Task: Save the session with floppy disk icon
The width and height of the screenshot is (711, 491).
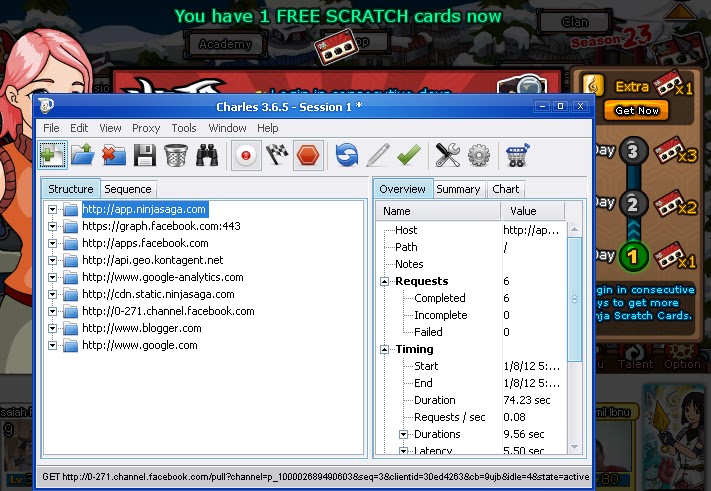Action: (145, 155)
